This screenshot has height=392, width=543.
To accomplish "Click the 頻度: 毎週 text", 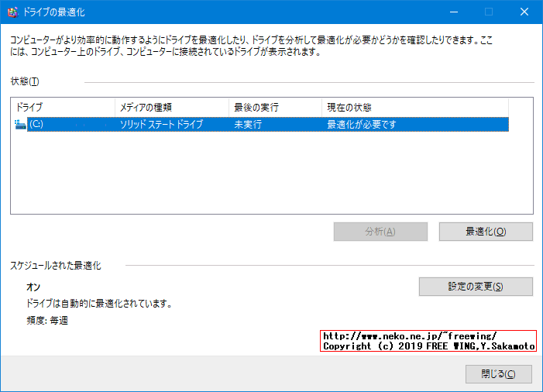I will point(47,320).
